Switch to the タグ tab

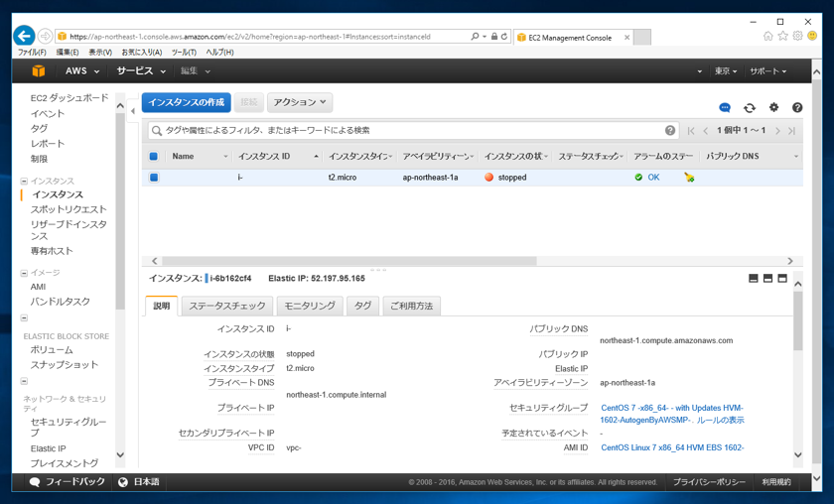[362, 306]
